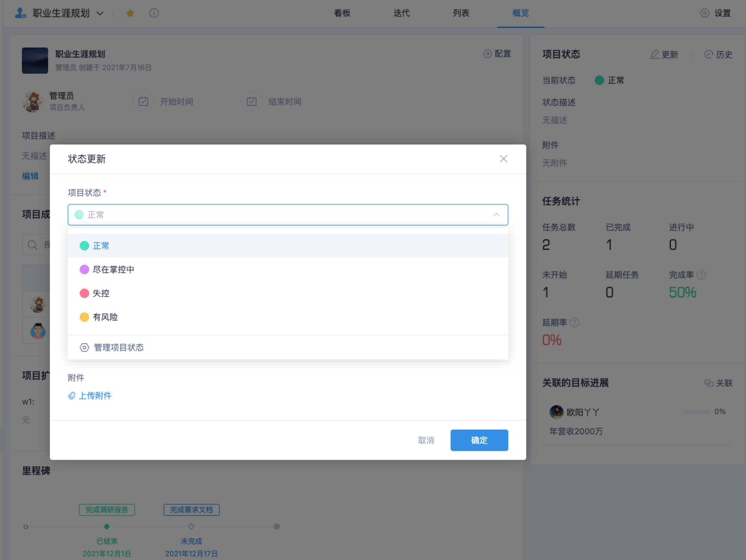This screenshot has width=746, height=560.
Task: Close the 状态更新 dialog
Action: coord(503,159)
